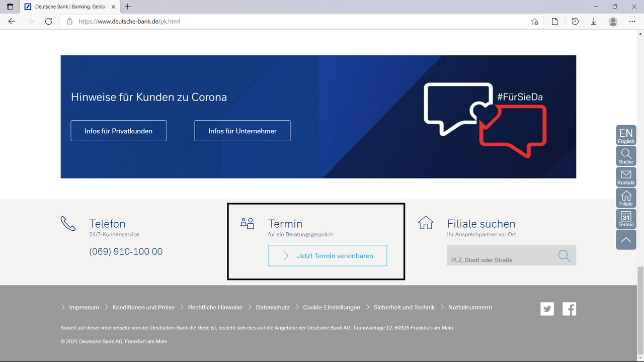Viewport: 644px width, 362px height.
Task: Open the Filiale house icon in sidebar
Action: [x=626, y=198]
